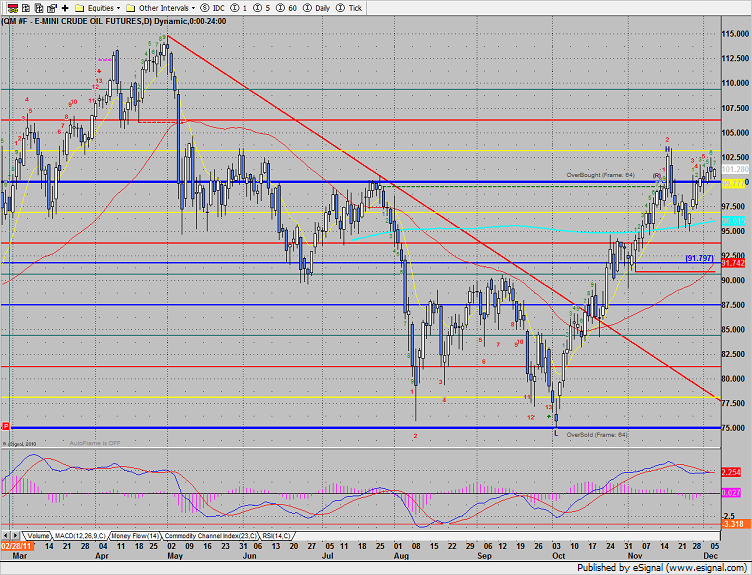Switch to the Money Flow(14) tab

[x=135, y=536]
